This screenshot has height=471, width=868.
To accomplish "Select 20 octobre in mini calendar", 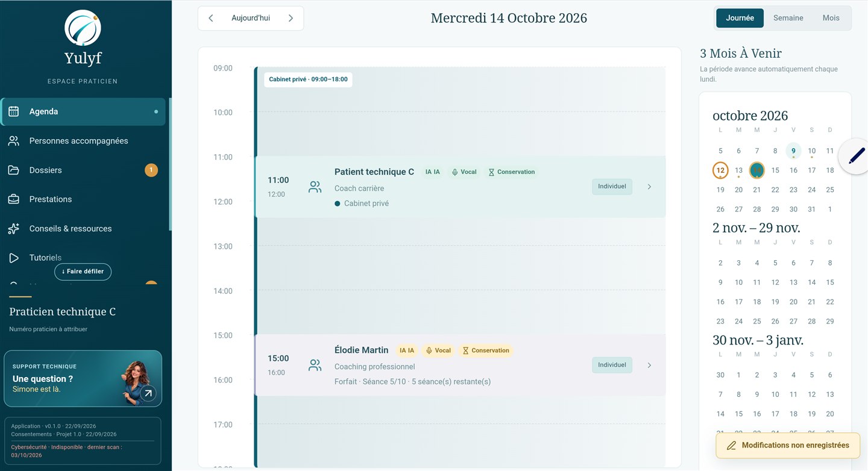I will click(738, 190).
